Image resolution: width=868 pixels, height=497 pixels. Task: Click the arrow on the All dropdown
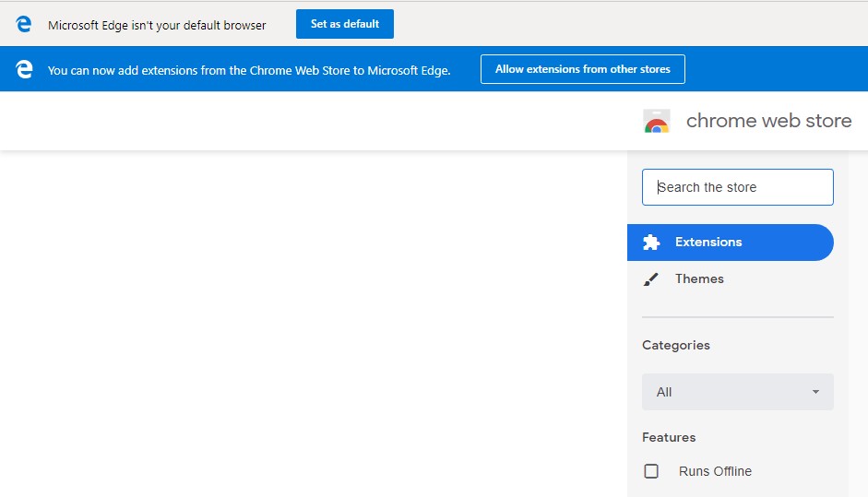[815, 392]
